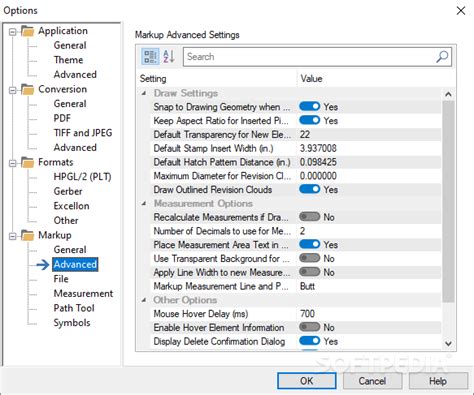
Task: Select Path Tool options
Action: (74, 308)
